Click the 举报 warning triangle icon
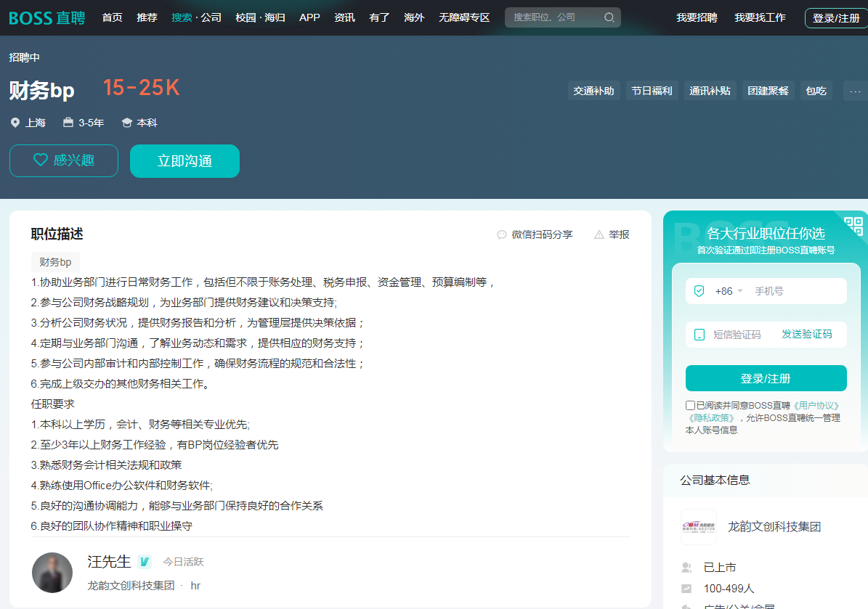Screen dimensions: 868x609 (598, 234)
